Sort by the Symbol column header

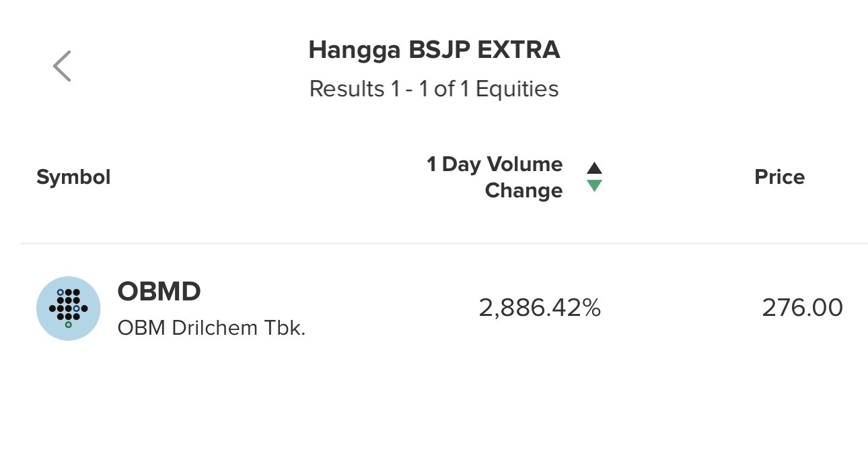(73, 177)
